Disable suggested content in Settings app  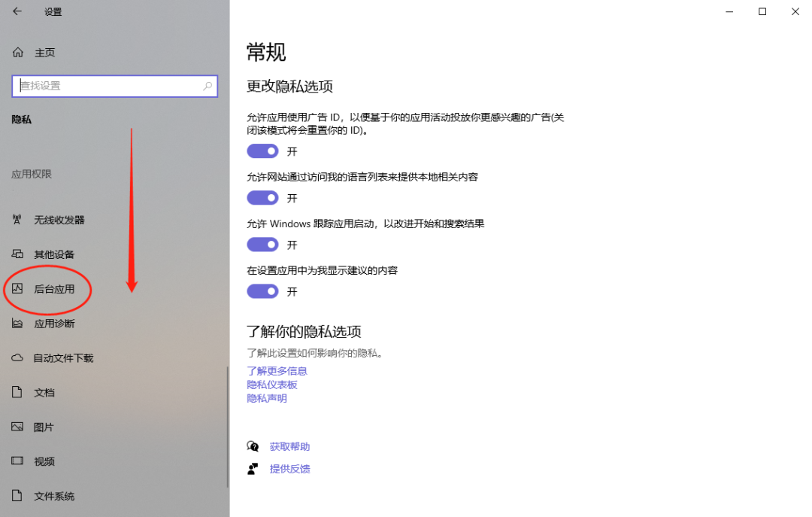pyautogui.click(x=262, y=291)
